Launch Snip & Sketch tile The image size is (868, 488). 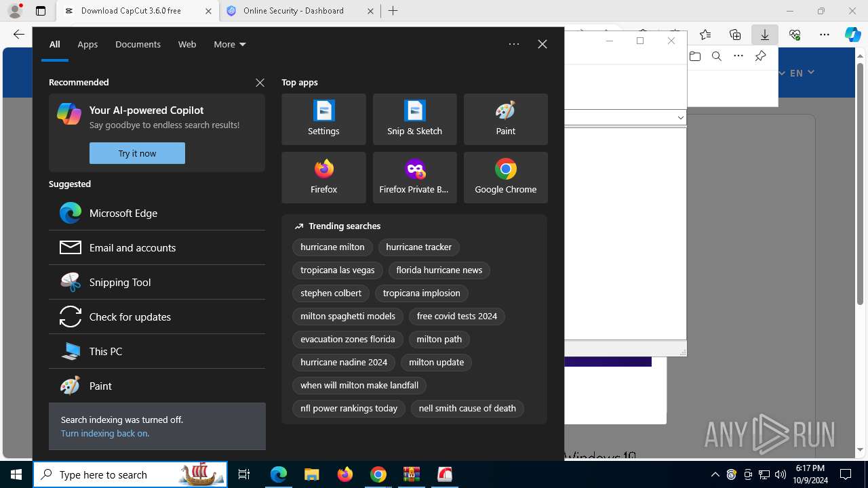(414, 119)
